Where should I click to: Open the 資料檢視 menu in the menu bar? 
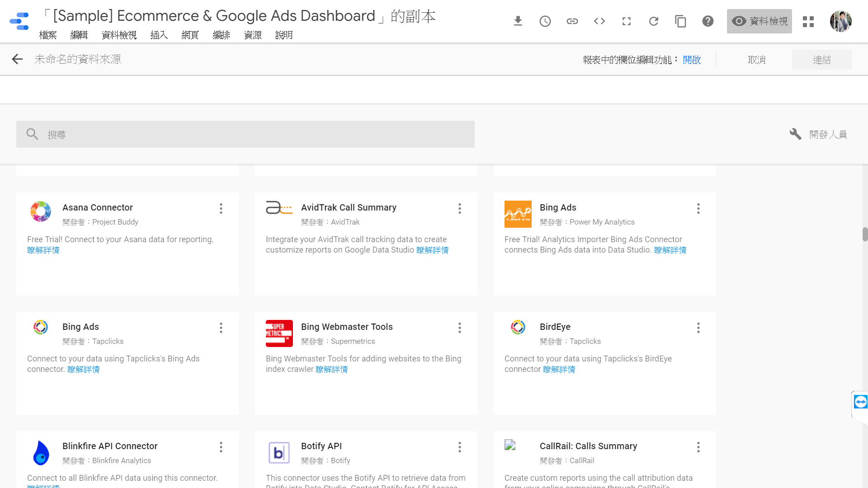[x=119, y=35]
